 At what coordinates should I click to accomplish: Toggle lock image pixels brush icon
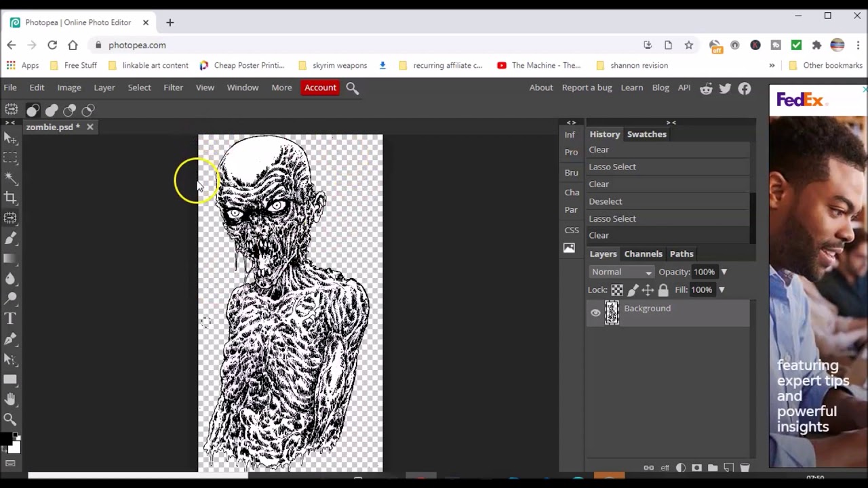[x=633, y=290]
